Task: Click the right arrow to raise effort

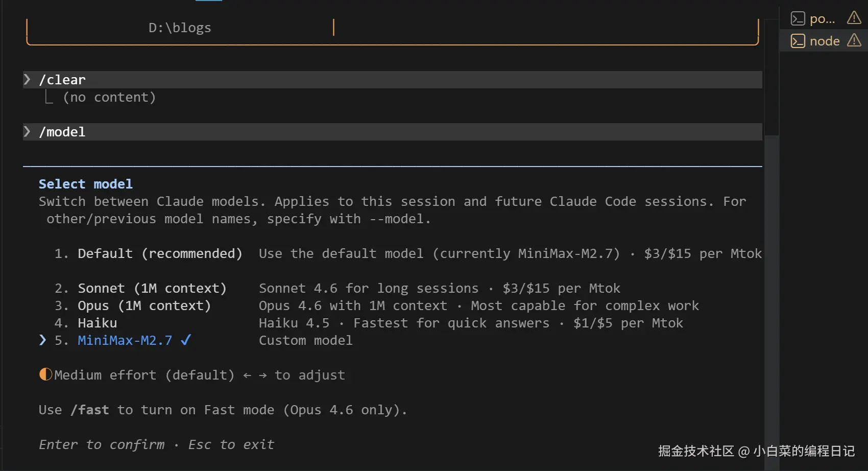Action: coord(263,375)
